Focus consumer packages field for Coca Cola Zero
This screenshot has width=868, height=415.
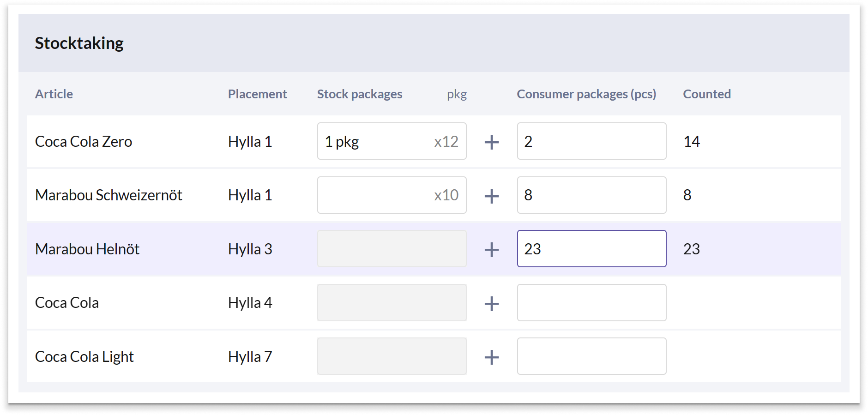pos(591,141)
